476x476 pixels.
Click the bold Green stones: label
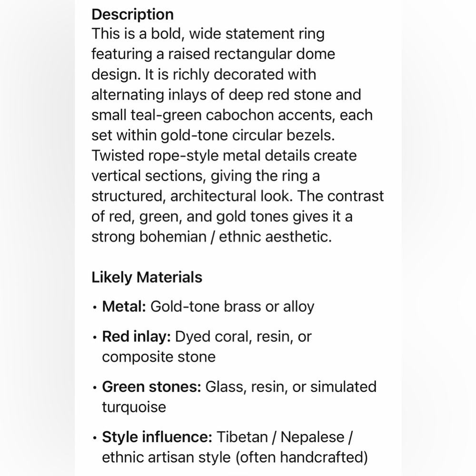(x=152, y=387)
